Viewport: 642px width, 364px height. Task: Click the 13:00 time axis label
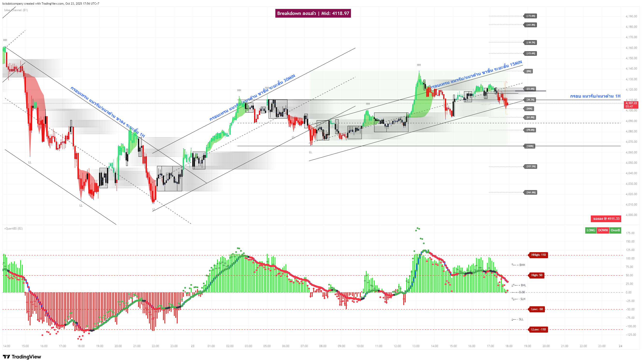[x=416, y=346]
